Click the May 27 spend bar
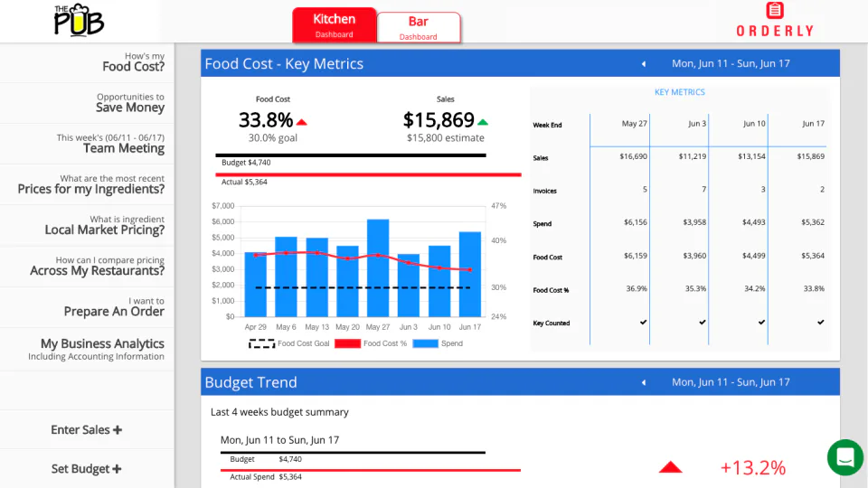 (x=378, y=267)
